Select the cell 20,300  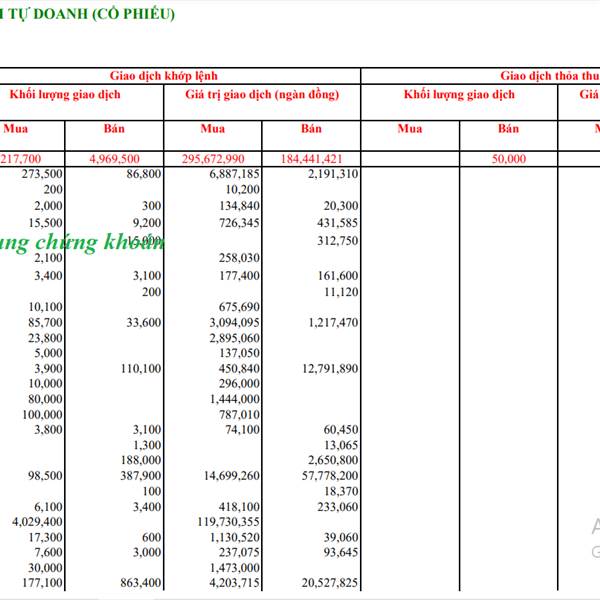[341, 206]
